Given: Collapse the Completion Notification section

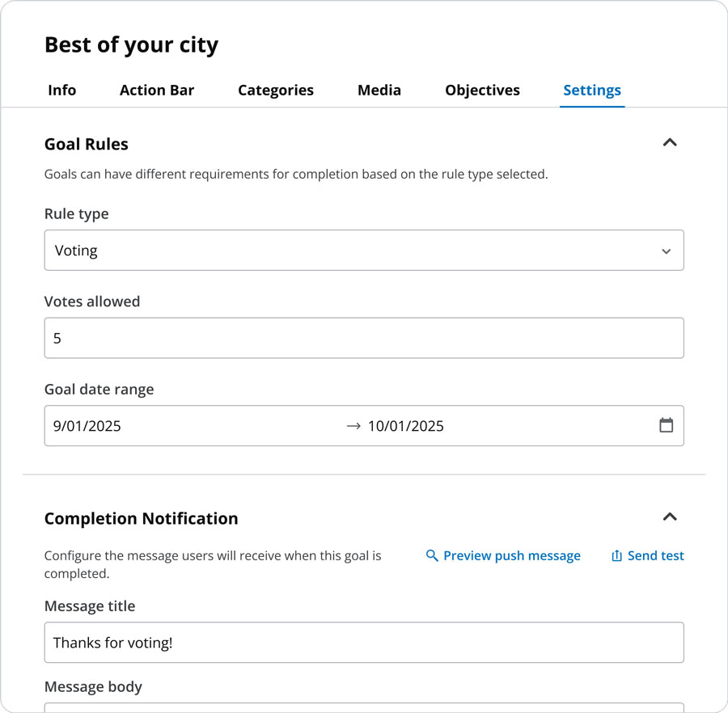Looking at the screenshot, I should point(669,517).
